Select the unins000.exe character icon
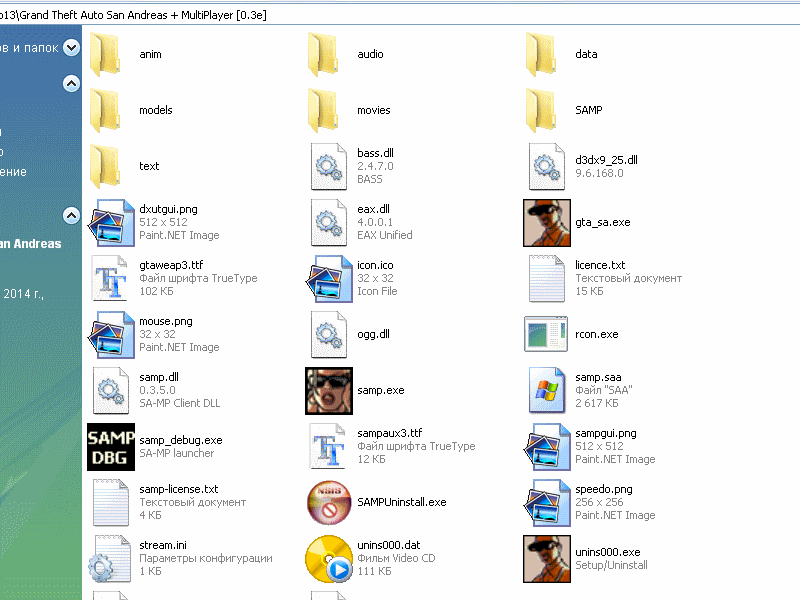This screenshot has width=800, height=600. coord(547,559)
